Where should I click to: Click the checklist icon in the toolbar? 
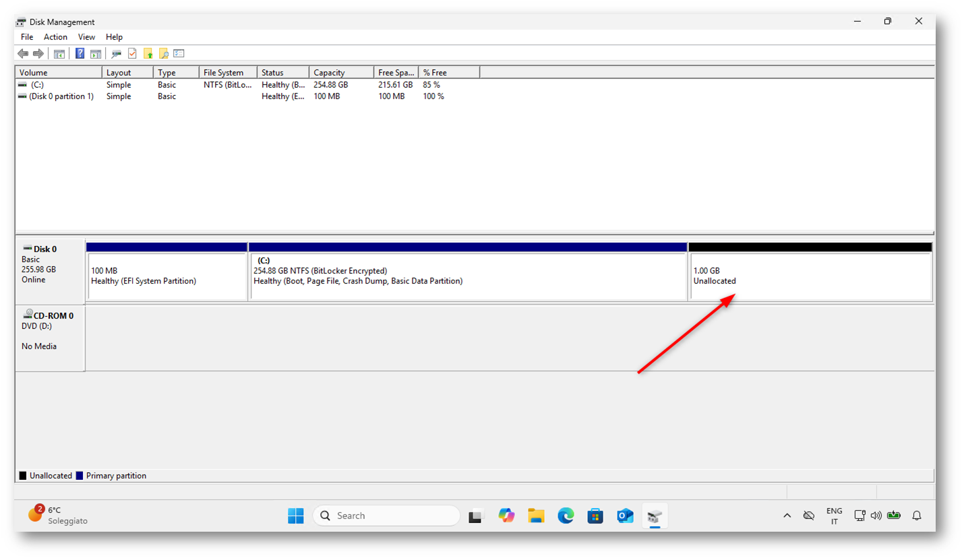click(179, 54)
